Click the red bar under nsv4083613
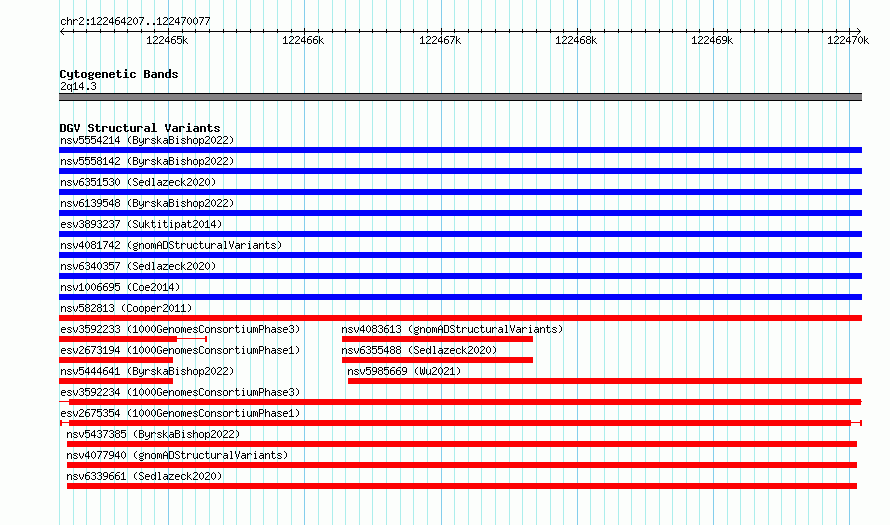Image resolution: width=890 pixels, height=525 pixels. [x=437, y=339]
